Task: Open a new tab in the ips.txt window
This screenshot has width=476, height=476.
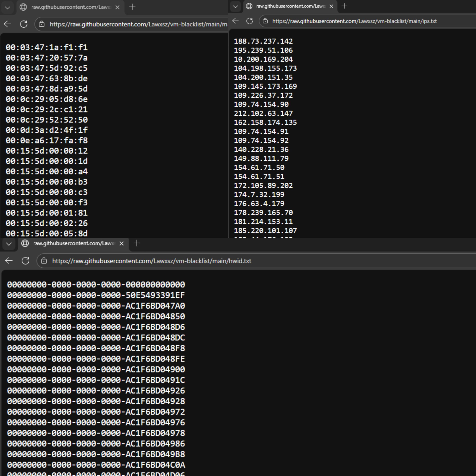Action: pyautogui.click(x=344, y=6)
